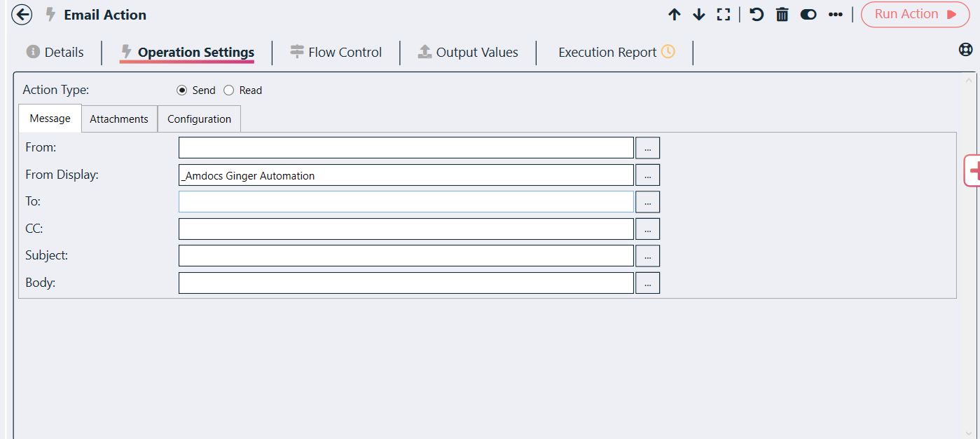Select the Read radio button
The image size is (980, 439).
228,90
